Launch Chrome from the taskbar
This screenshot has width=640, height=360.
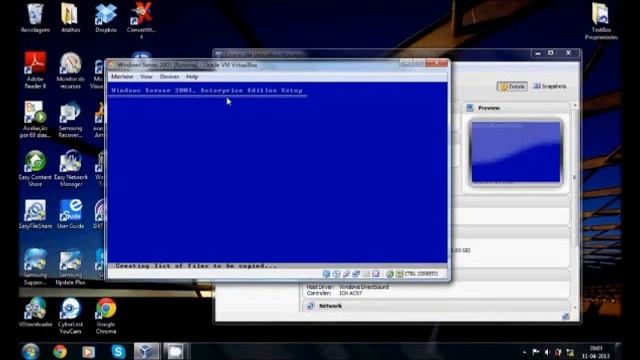[60, 351]
